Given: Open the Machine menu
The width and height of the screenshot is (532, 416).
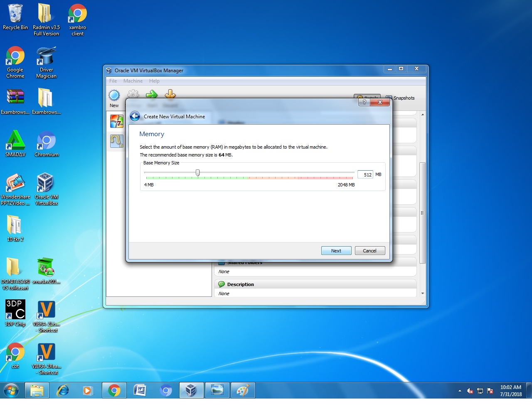Looking at the screenshot, I should coord(133,81).
